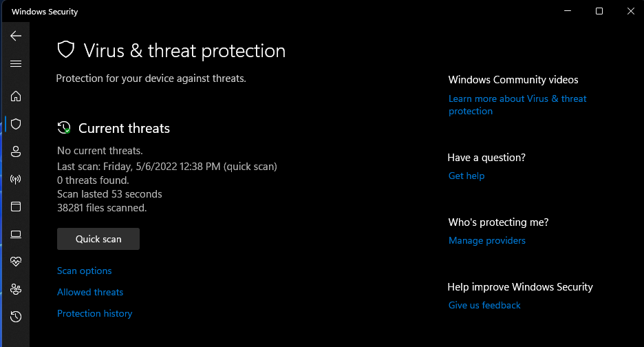The width and height of the screenshot is (644, 347).
Task: Open Device performance & health heart icon
Action: (x=16, y=262)
